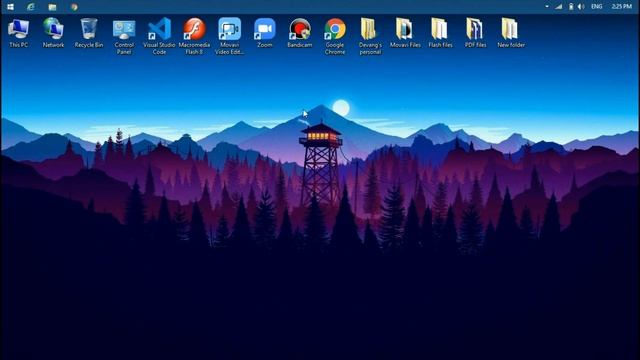Screen dimensions: 640x360
Task: Select the PDF files folder
Action: click(475, 33)
